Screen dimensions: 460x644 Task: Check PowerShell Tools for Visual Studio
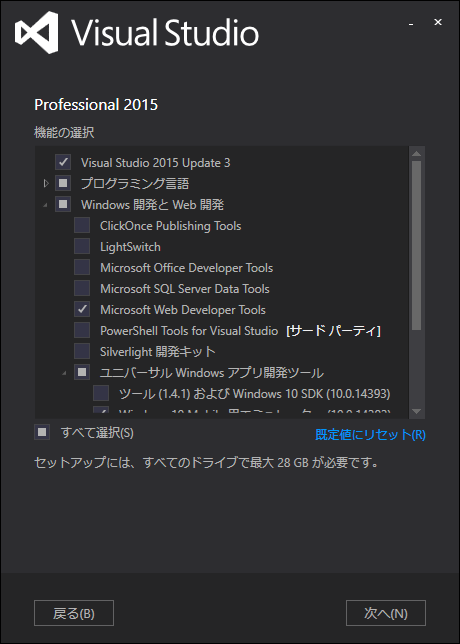pos(82,330)
